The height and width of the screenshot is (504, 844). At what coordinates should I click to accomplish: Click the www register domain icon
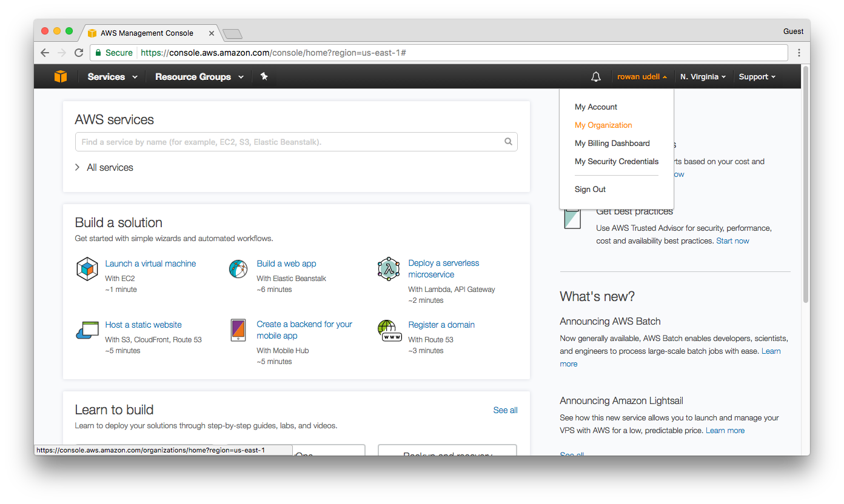point(389,331)
